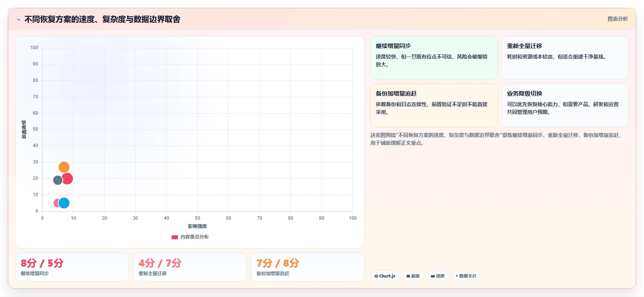The height and width of the screenshot is (297, 644).
Task: Click the 影响强度 x-axis label
Action: pos(197,226)
